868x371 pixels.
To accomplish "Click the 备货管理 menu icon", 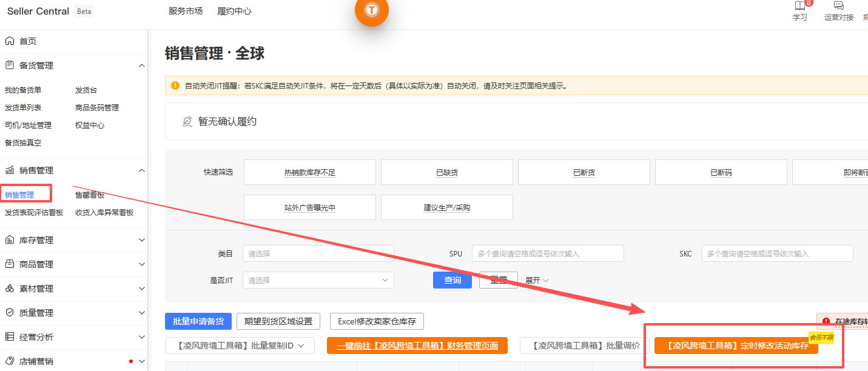I will (10, 65).
